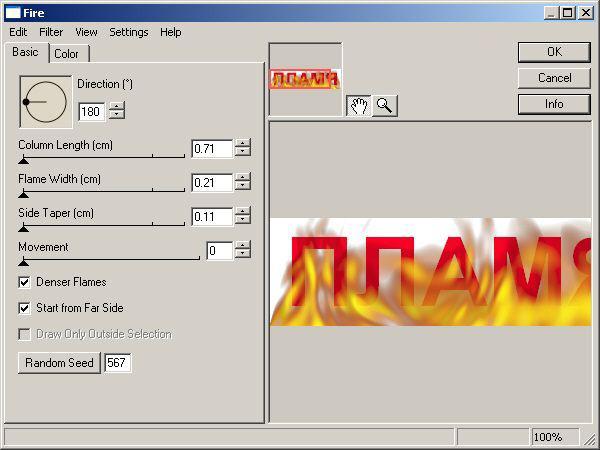Minimize the Fire window
This screenshot has width=600, height=450.
pos(551,13)
